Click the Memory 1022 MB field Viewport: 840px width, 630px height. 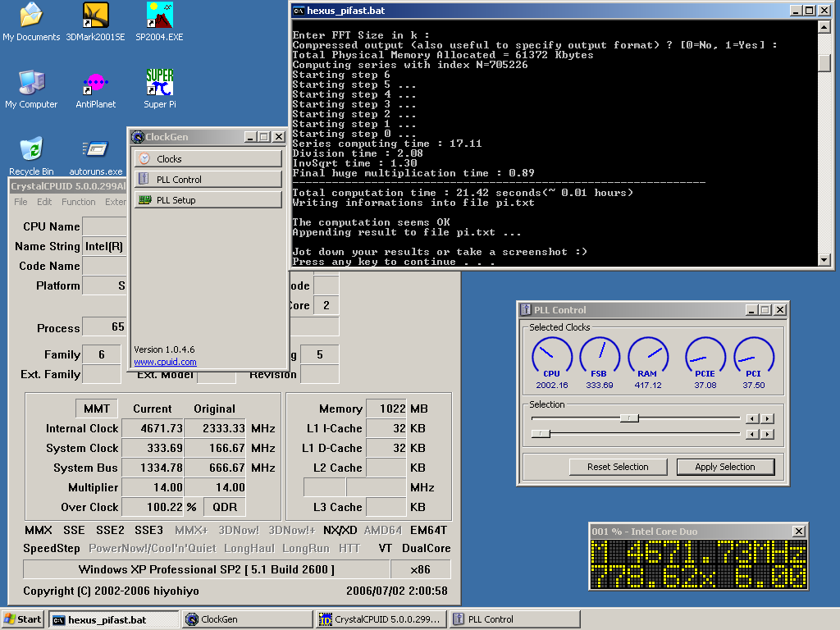click(386, 409)
